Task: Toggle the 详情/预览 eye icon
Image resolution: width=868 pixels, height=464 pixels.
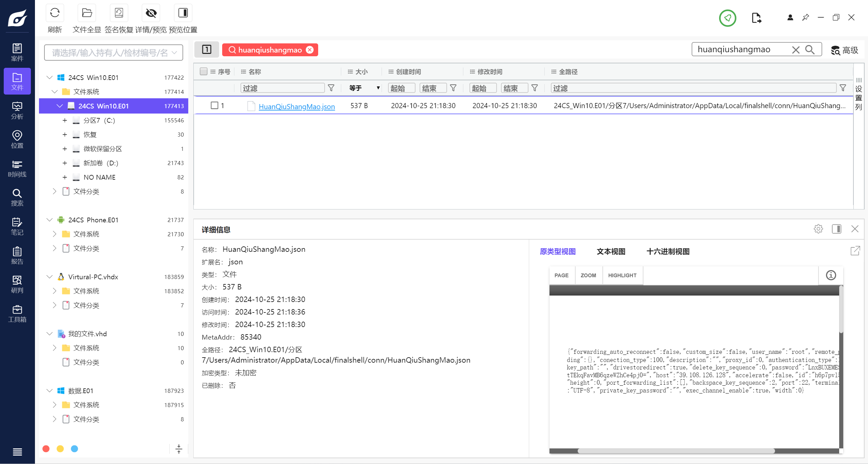Action: [151, 13]
